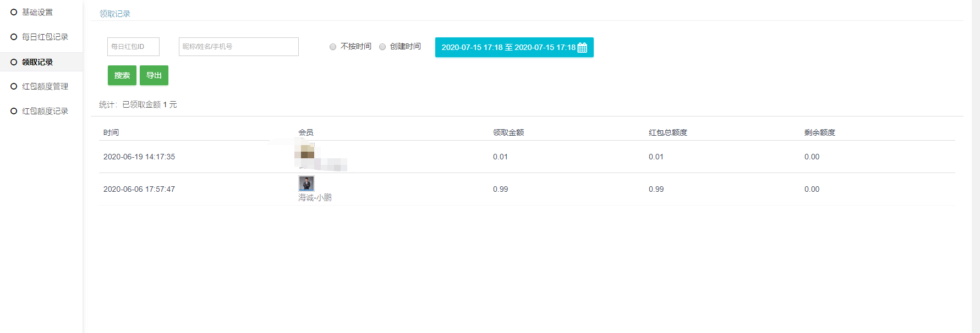Open 红包额度管理 in the sidebar
This screenshot has height=333, width=980.
(x=45, y=86)
